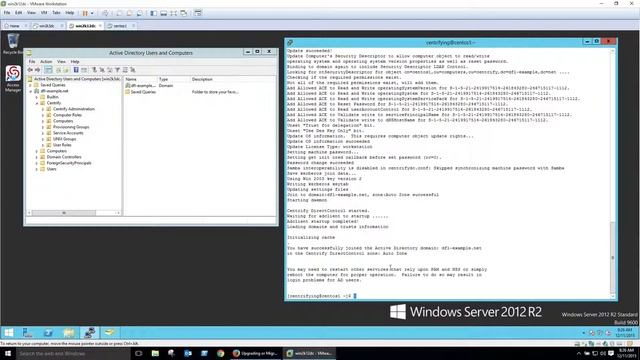The width and height of the screenshot is (640, 360).
Task: Open View menu in Active Directory window
Action: 61,62
